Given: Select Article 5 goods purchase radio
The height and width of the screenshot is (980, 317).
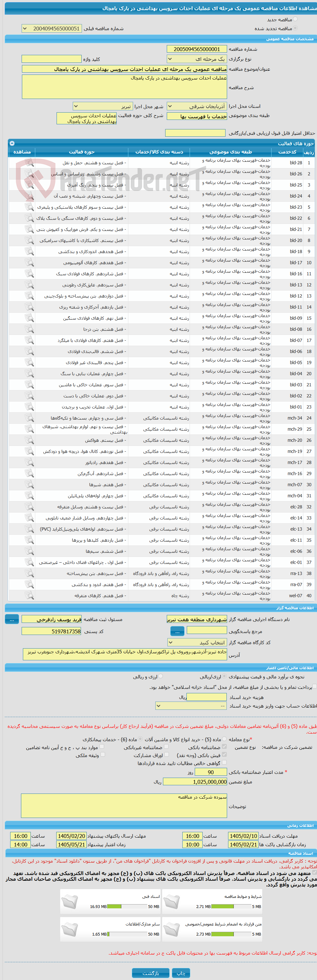Looking at the screenshot, I should pos(224,739).
